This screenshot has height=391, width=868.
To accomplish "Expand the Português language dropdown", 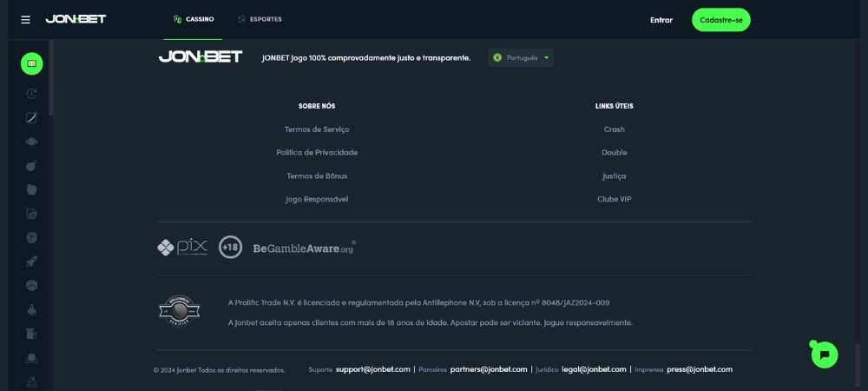I will point(521,58).
